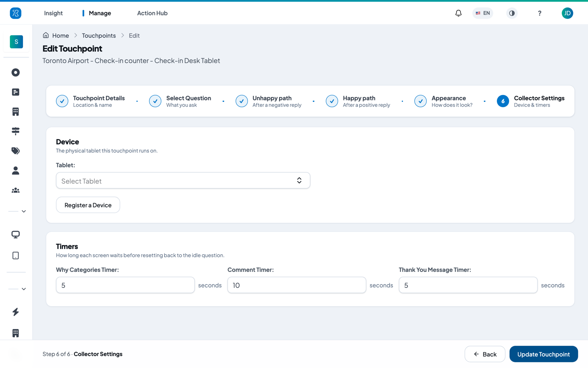Open the single user icon in sidebar
Screen dimensions: 588x368
(x=16, y=171)
